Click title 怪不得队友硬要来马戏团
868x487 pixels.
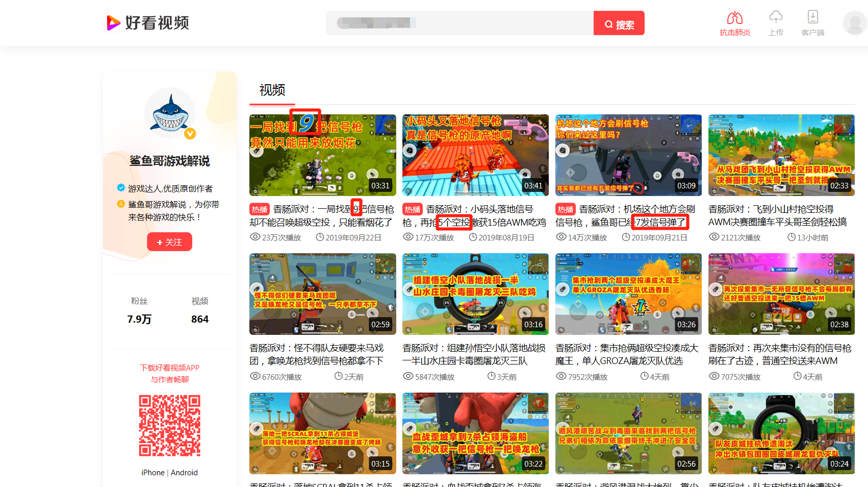coord(317,354)
